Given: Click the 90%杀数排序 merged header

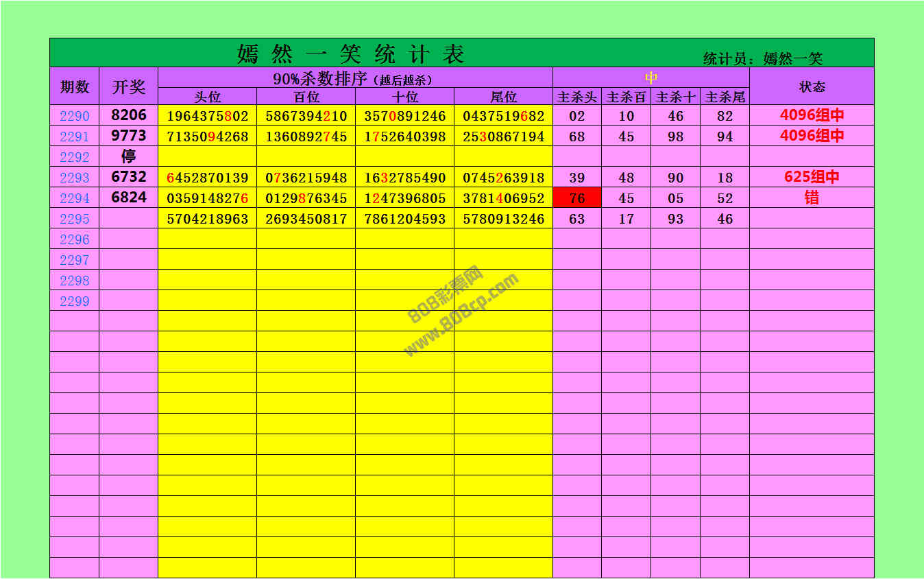Looking at the screenshot, I should [355, 78].
